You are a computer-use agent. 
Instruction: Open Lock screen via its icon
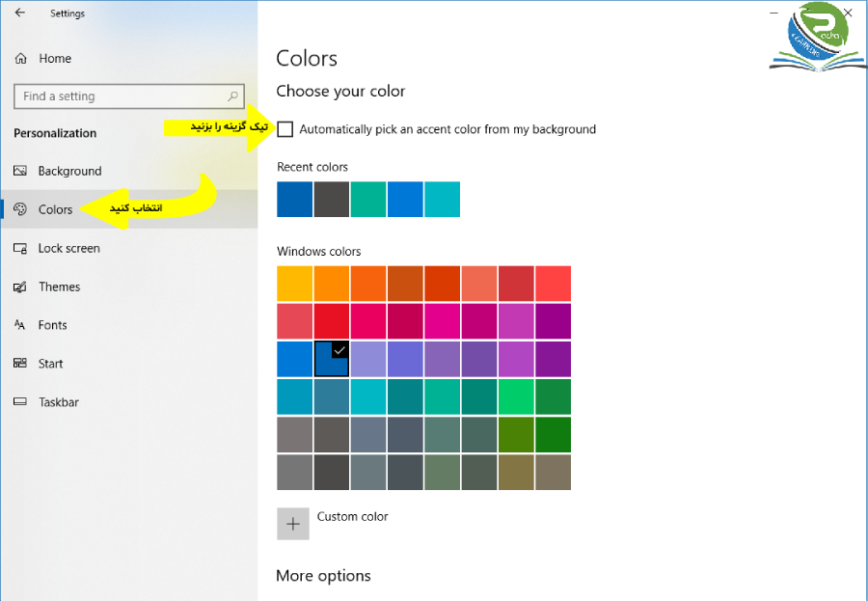[x=20, y=248]
